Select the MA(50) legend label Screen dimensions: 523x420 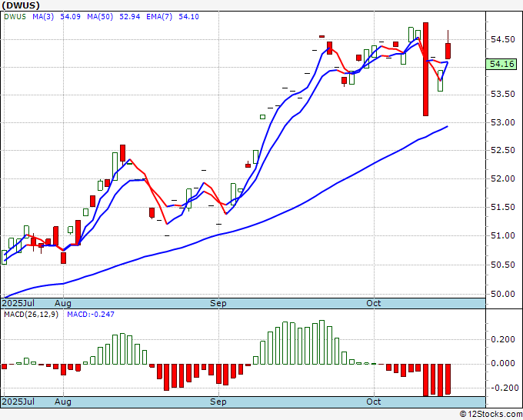click(x=100, y=17)
